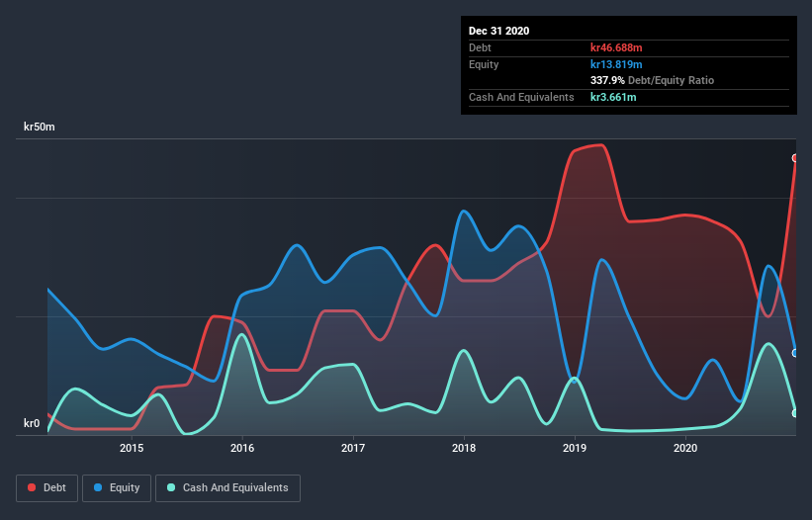This screenshot has height=520, width=812.
Task: Click the Dec 31 2020 tooltip date
Action: [x=498, y=31]
